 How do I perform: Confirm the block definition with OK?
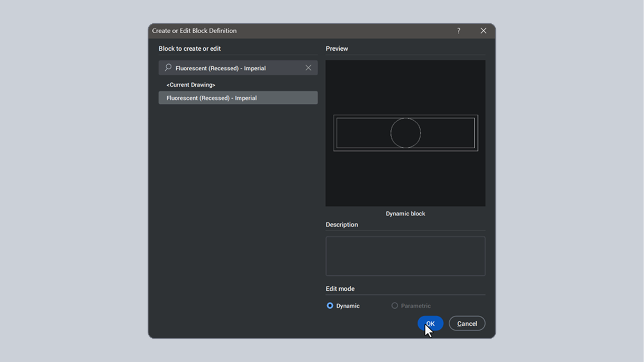(x=430, y=323)
